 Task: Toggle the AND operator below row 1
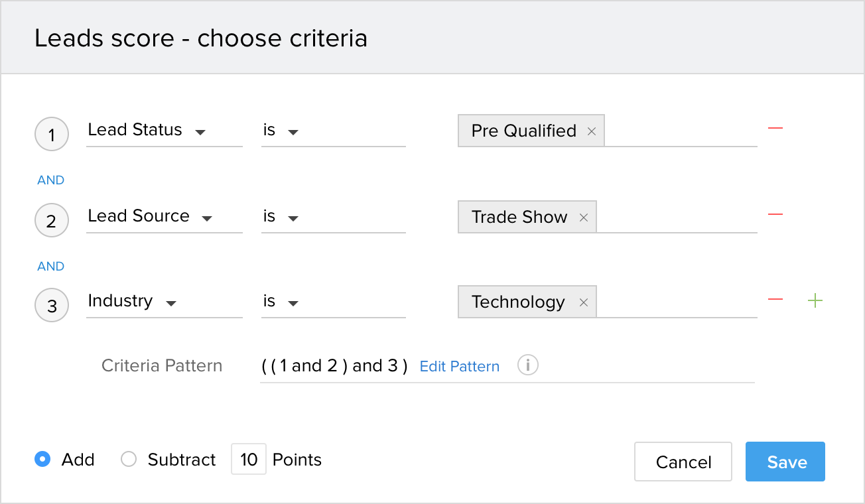(51, 180)
